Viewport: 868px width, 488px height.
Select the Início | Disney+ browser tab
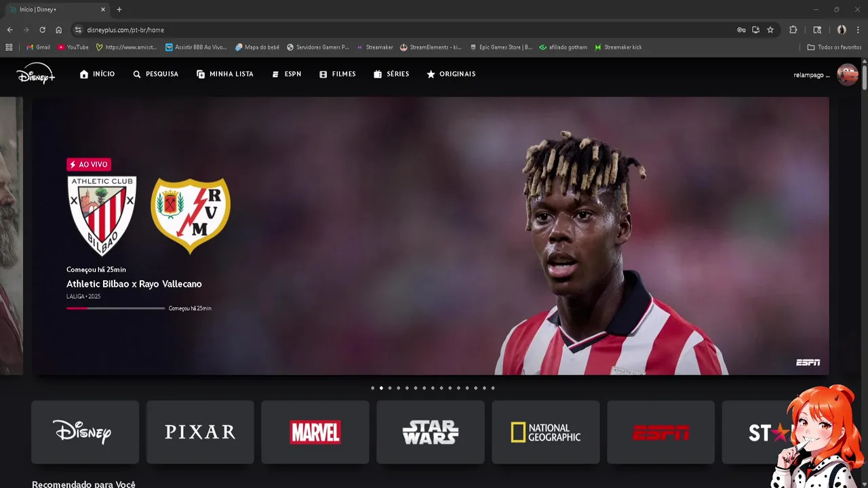point(57,9)
